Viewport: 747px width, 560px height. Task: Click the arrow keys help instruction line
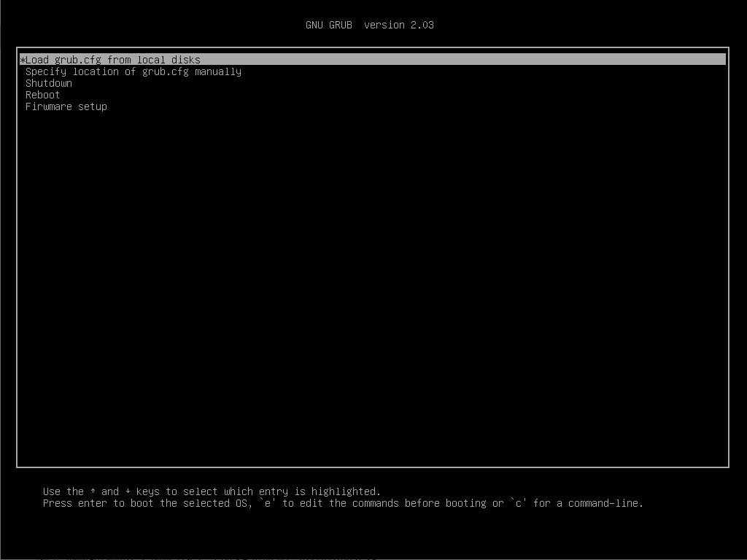click(212, 491)
